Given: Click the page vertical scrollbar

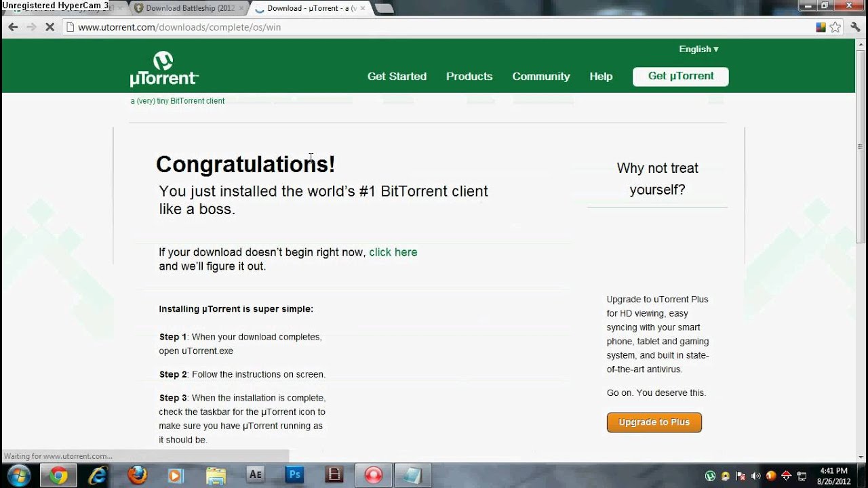Looking at the screenshot, I should 861,146.
